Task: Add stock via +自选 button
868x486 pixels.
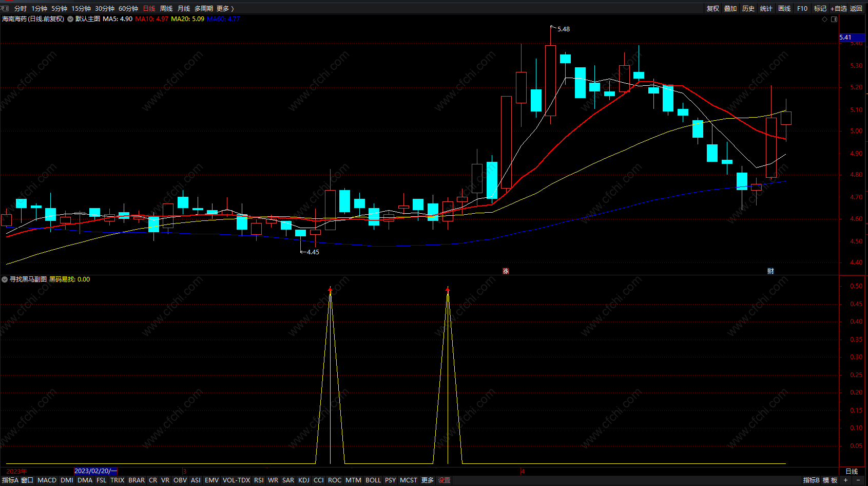Action: point(839,8)
